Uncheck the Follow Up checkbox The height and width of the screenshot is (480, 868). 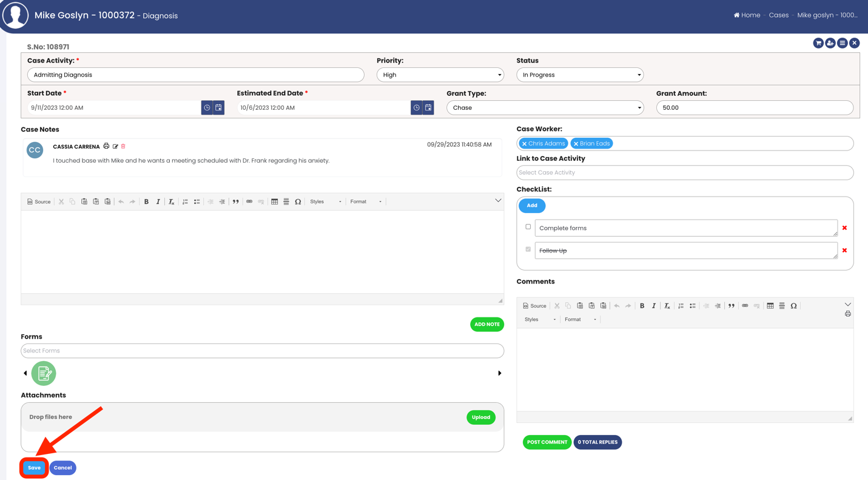[528, 249]
